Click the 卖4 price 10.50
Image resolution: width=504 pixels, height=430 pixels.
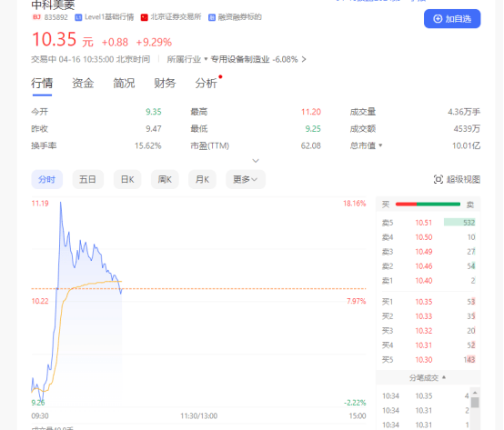(x=424, y=237)
